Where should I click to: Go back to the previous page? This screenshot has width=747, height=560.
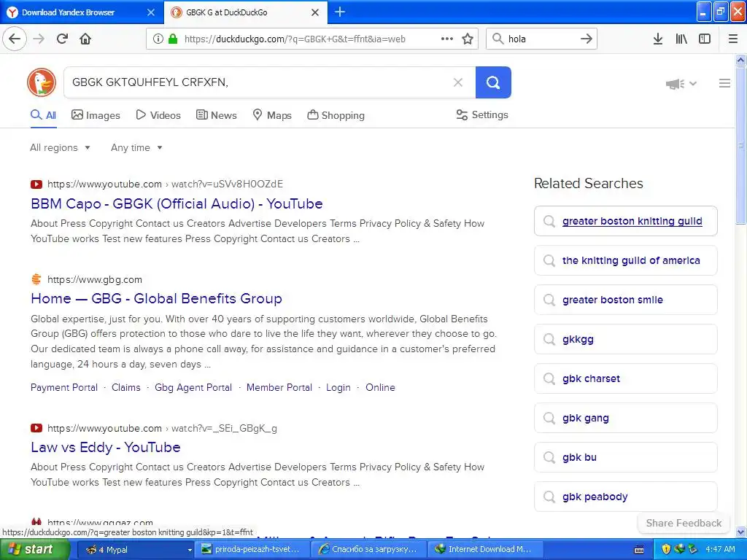tap(15, 39)
